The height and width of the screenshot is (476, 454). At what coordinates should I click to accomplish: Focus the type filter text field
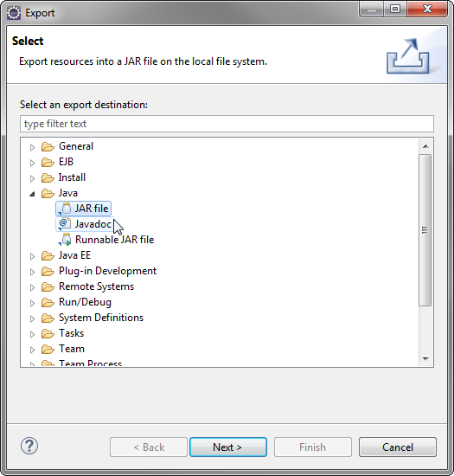click(x=227, y=124)
